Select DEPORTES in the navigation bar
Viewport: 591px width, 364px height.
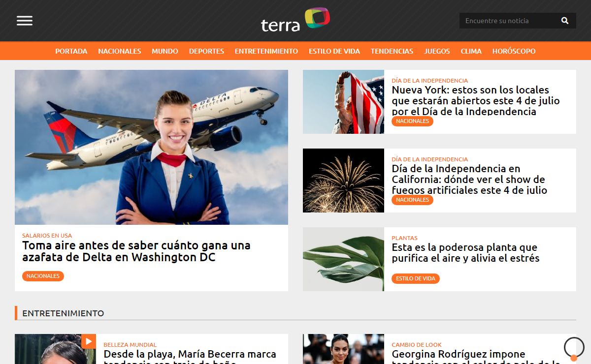206,51
